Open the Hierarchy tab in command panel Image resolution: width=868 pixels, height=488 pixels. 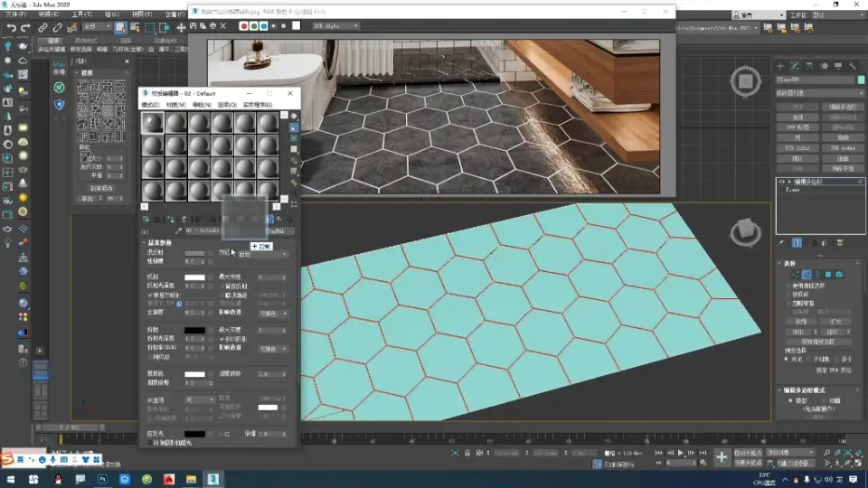809,66
